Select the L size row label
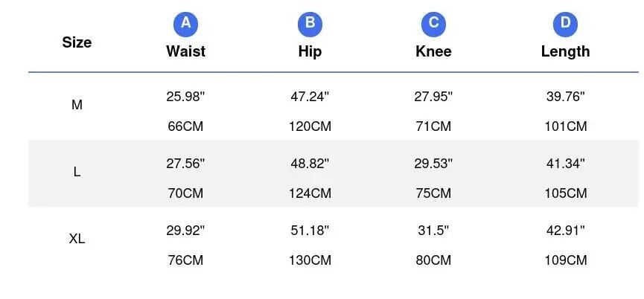The width and height of the screenshot is (644, 299). 77,172
